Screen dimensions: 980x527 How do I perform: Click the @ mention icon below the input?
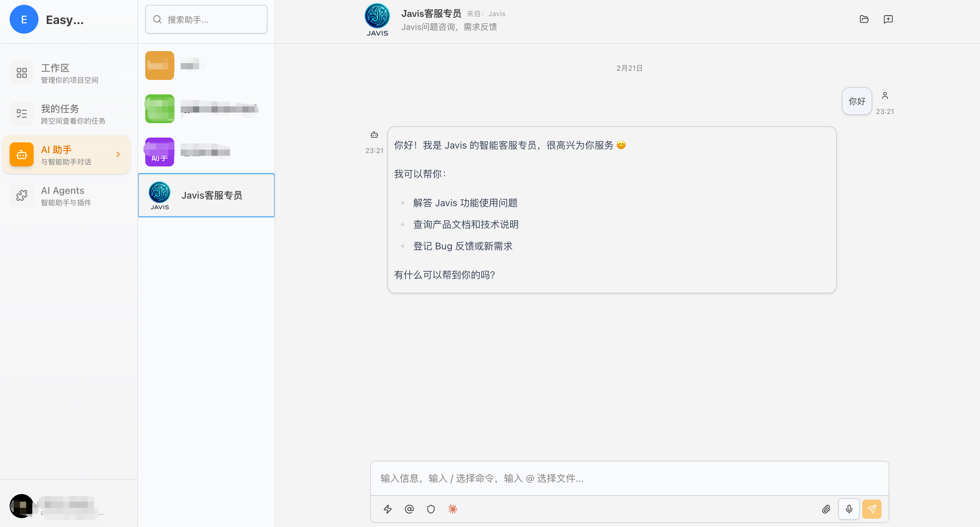click(409, 509)
